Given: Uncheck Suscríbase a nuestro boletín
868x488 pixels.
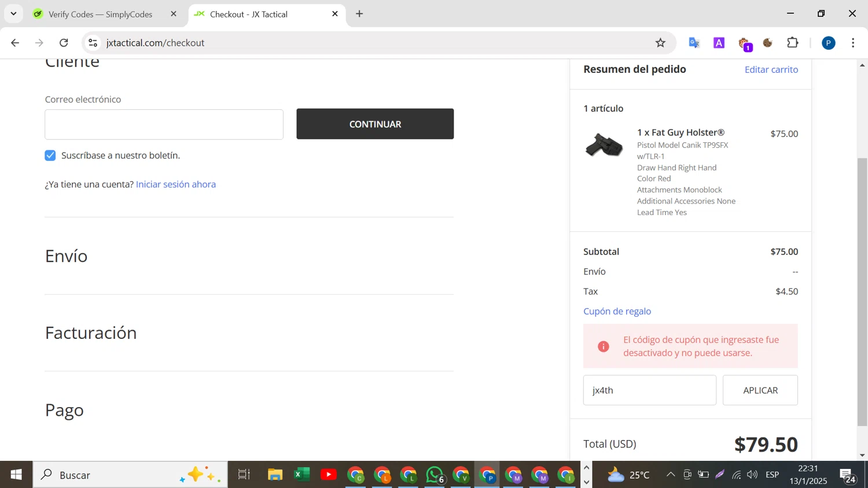Looking at the screenshot, I should pos(50,155).
